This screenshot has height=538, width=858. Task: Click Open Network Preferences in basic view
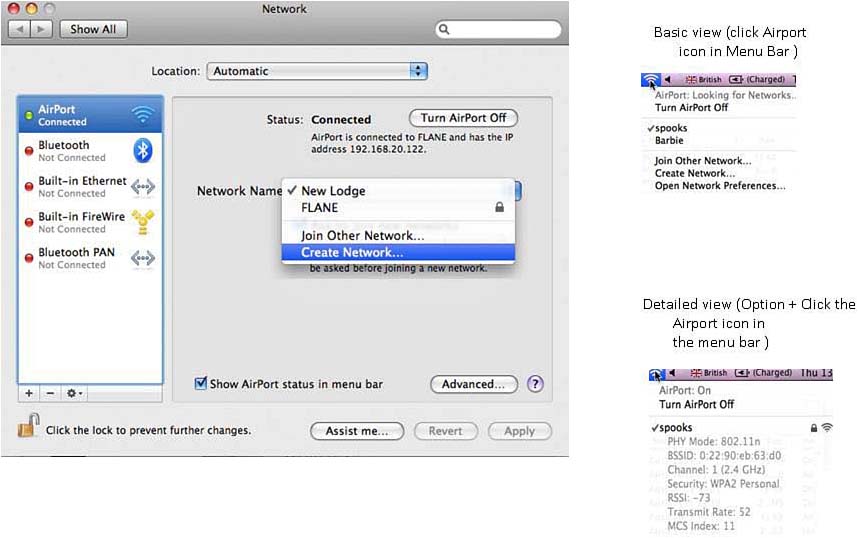tap(720, 186)
